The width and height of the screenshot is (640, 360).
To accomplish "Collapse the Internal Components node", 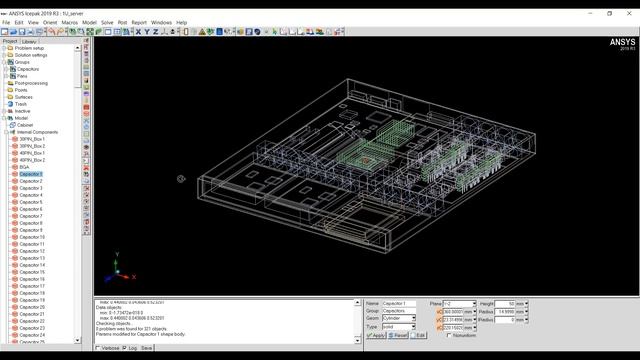I will pos(6,132).
